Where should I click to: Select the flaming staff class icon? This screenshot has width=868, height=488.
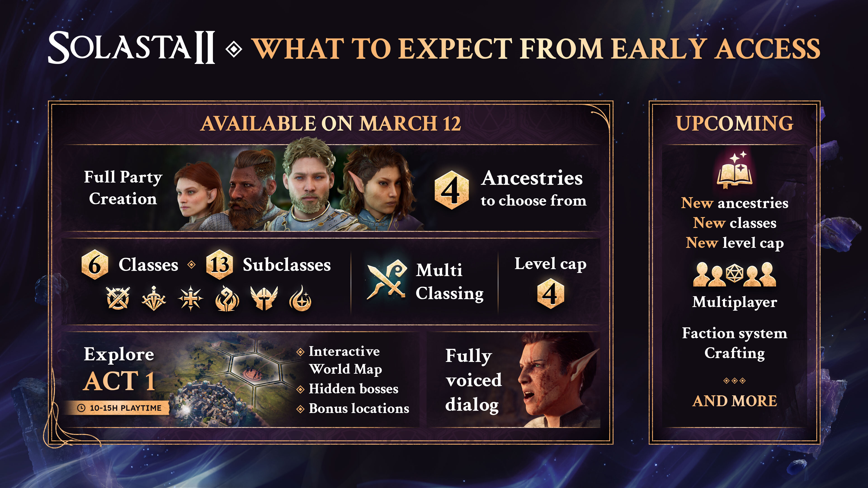click(x=227, y=298)
